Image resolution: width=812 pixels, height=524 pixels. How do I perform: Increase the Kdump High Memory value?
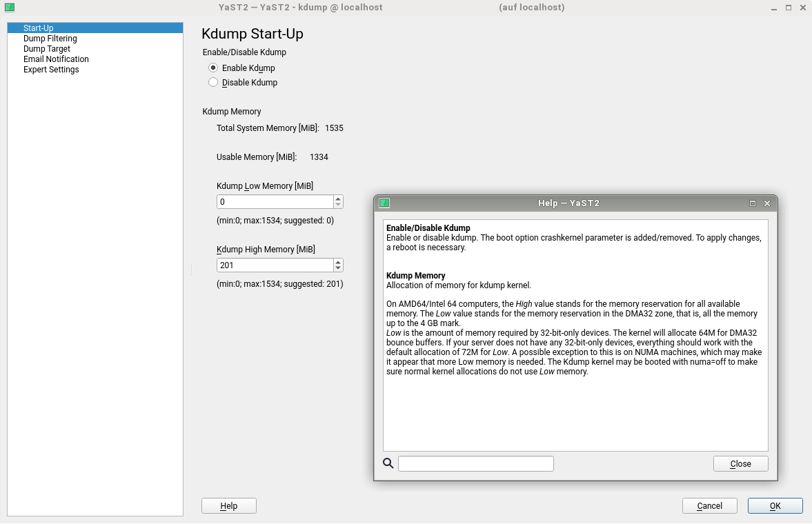point(338,262)
